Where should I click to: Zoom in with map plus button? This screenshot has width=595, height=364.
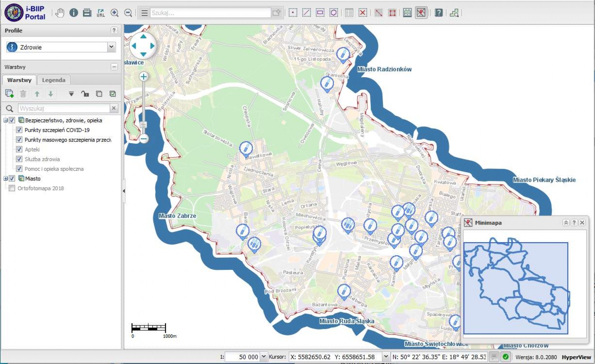tap(143, 77)
